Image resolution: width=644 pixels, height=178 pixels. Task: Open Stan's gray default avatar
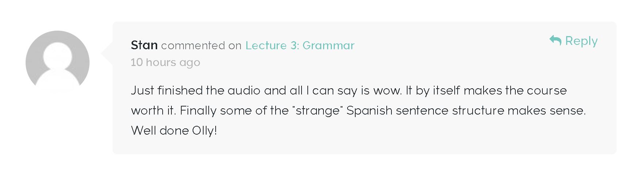pos(57,62)
